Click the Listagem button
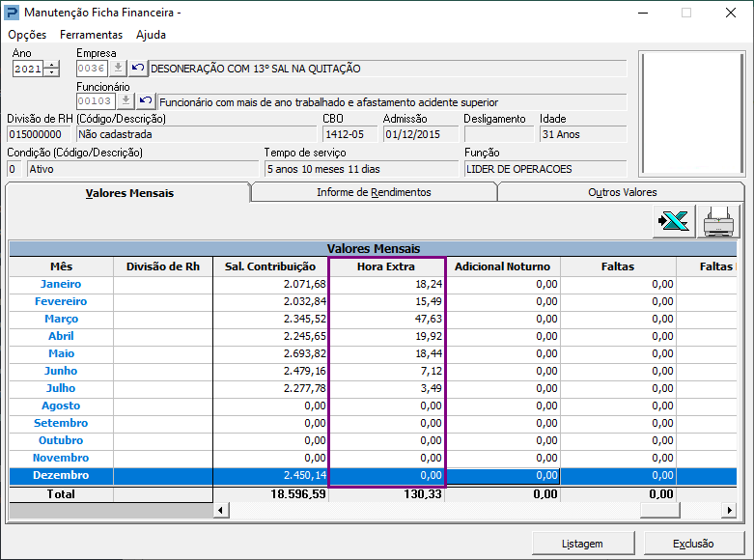Image resolution: width=754 pixels, height=560 pixels. click(x=583, y=544)
